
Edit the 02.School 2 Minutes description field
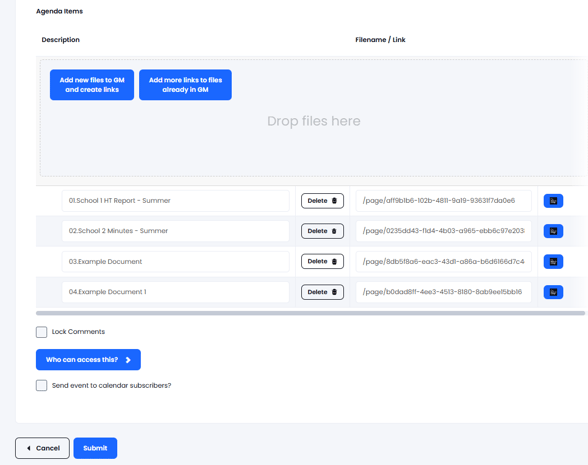176,231
